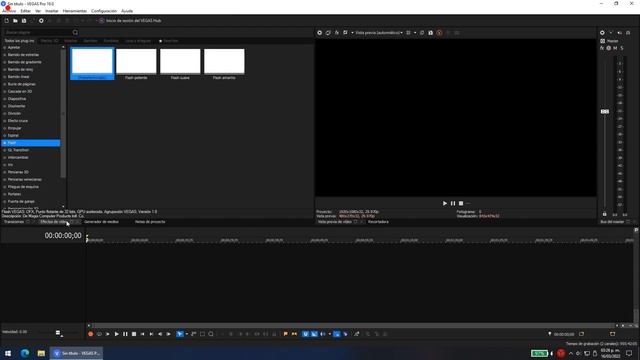Open project properties gear in main toolbar
640x360 pixels.
click(41, 20)
